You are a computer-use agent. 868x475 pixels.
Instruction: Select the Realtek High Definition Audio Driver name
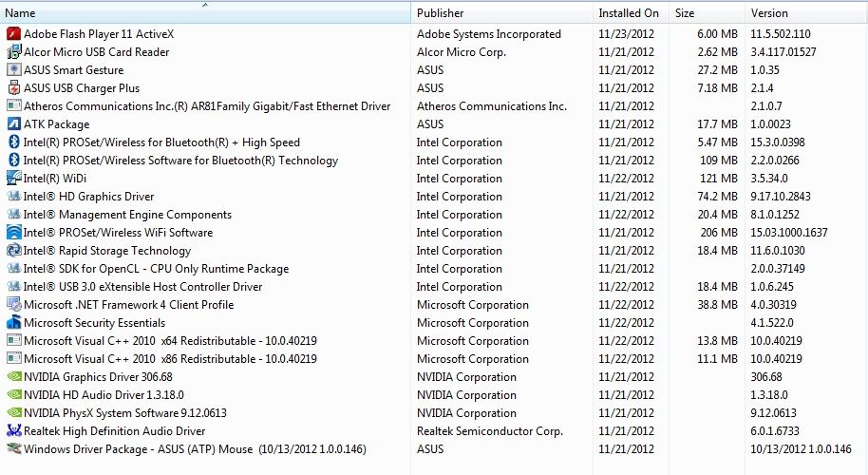[115, 430]
